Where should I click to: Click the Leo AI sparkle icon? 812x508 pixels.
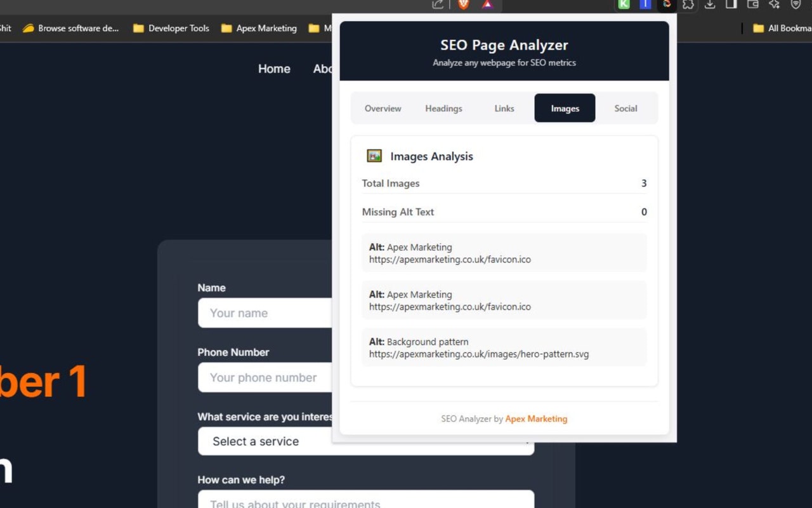pos(774,4)
